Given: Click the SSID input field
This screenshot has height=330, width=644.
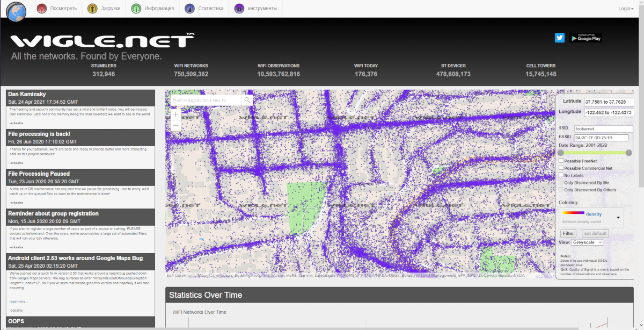Looking at the screenshot, I should point(603,129).
